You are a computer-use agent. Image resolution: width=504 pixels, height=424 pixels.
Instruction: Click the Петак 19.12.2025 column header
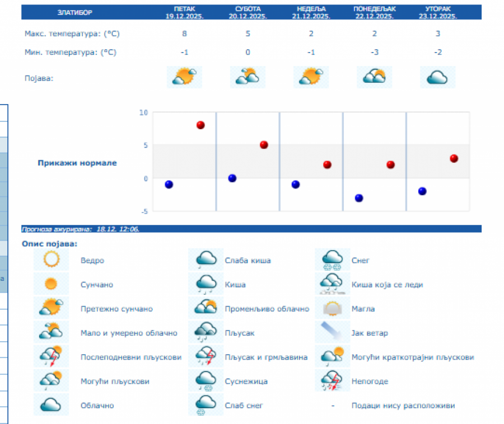click(184, 12)
